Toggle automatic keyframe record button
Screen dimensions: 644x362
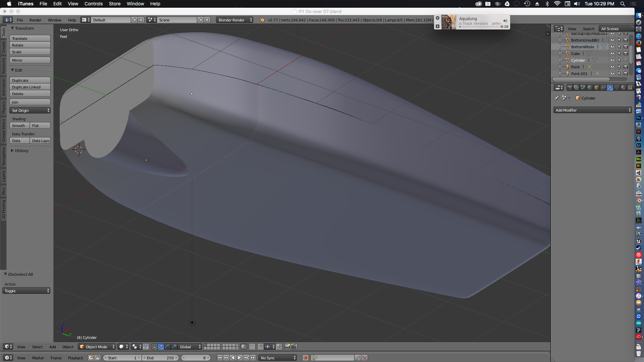point(305,358)
